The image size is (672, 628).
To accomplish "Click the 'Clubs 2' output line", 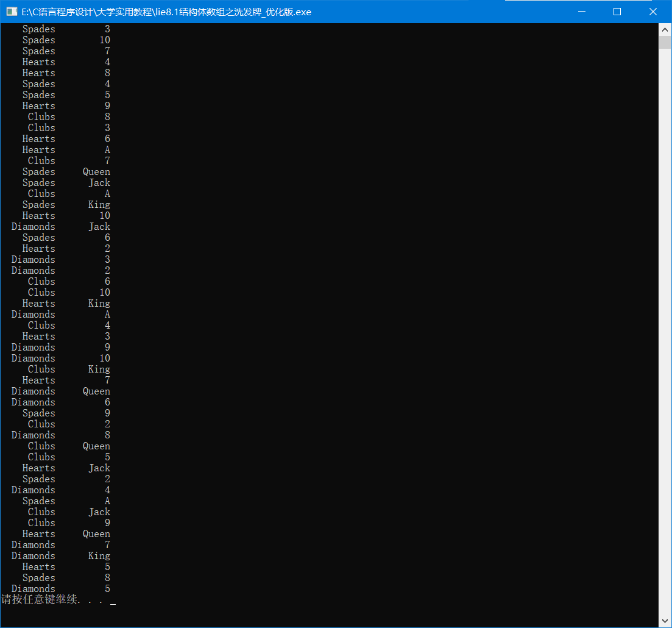I will pyautogui.click(x=69, y=424).
